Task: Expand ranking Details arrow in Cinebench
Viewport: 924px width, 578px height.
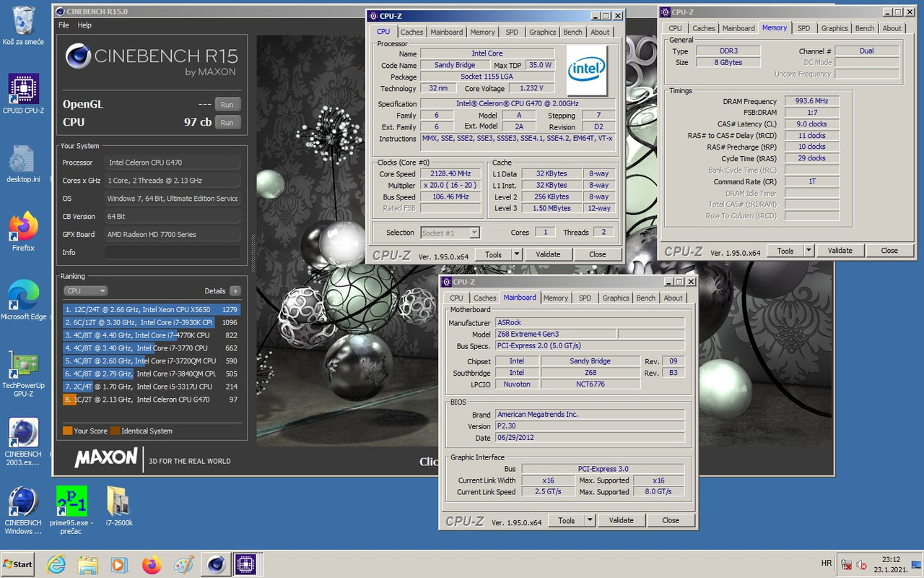Action: click(235, 290)
